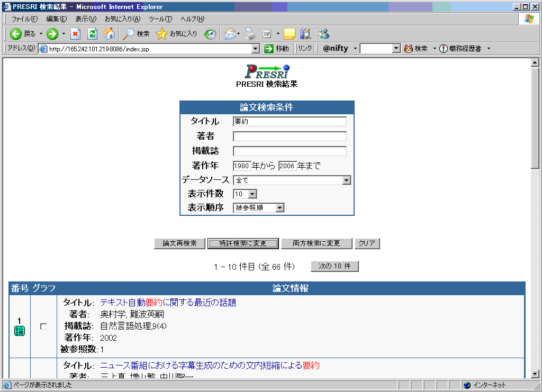Click the paper type icon in row 1
The image size is (542, 392).
[20, 331]
